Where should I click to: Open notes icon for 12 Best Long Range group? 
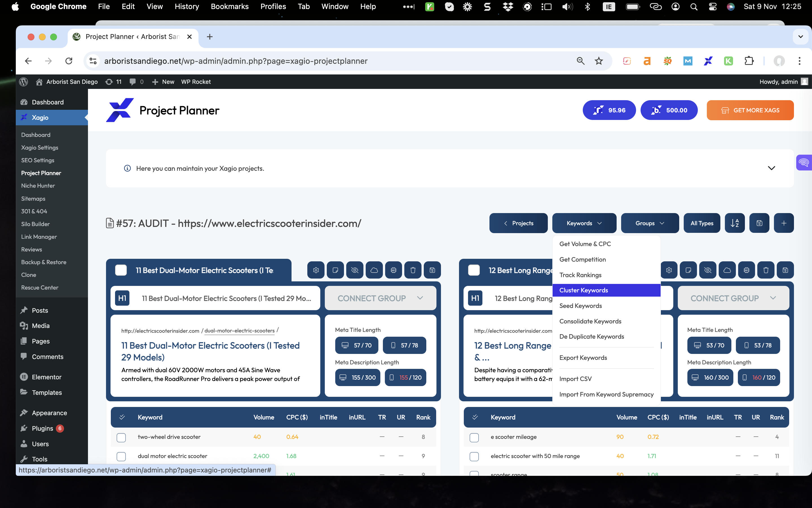click(x=688, y=270)
